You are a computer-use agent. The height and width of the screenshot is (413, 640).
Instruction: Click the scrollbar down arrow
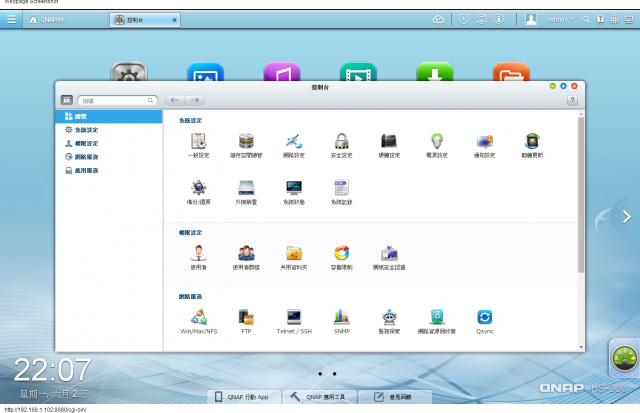click(x=581, y=347)
